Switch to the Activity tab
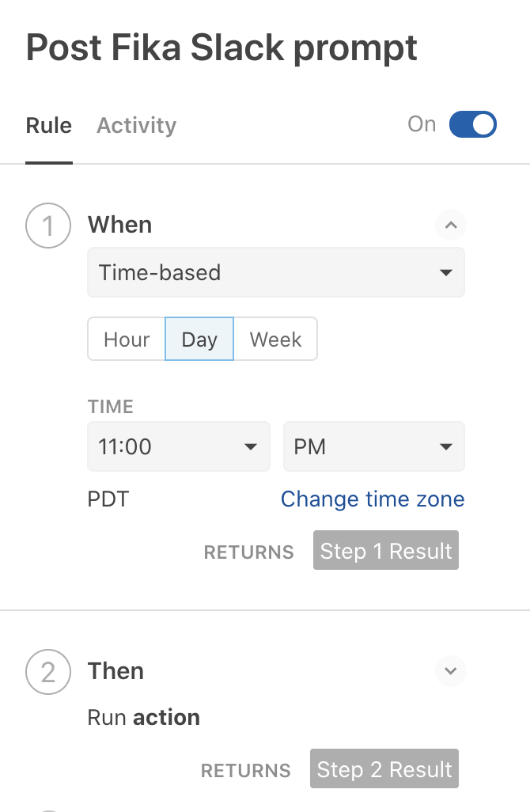Viewport: 530px width, 812px height. click(136, 125)
